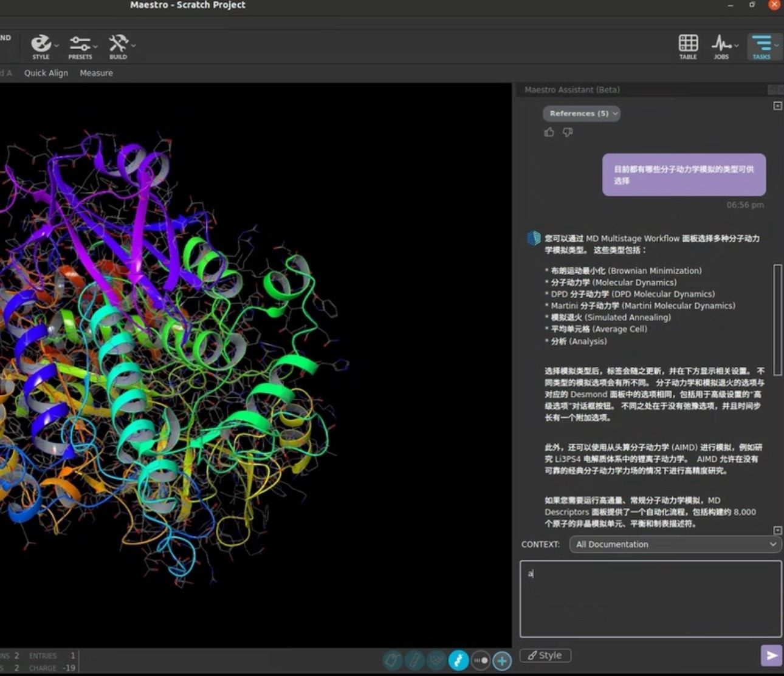This screenshot has width=784, height=676.
Task: Toggle the highlighted blue ribbon button
Action: [x=458, y=660]
